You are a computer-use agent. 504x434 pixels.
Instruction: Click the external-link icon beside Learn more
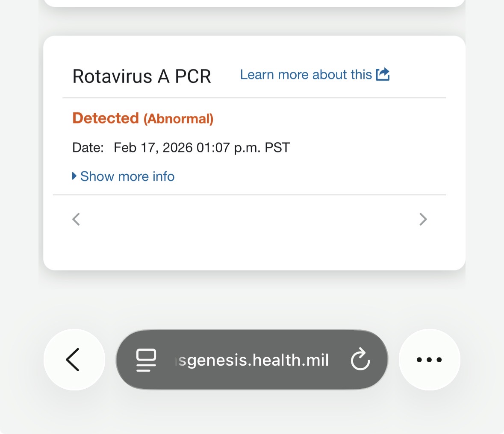coord(383,74)
